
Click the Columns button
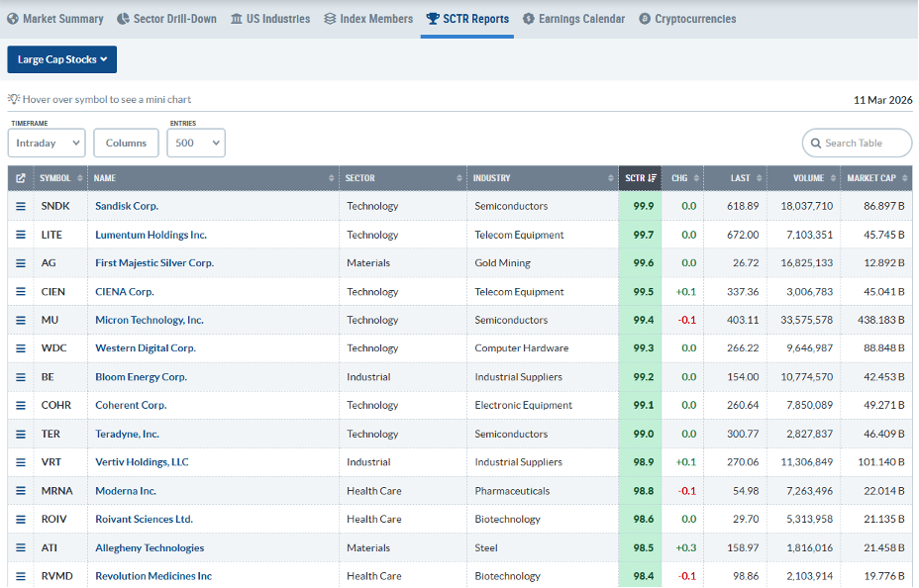(126, 143)
